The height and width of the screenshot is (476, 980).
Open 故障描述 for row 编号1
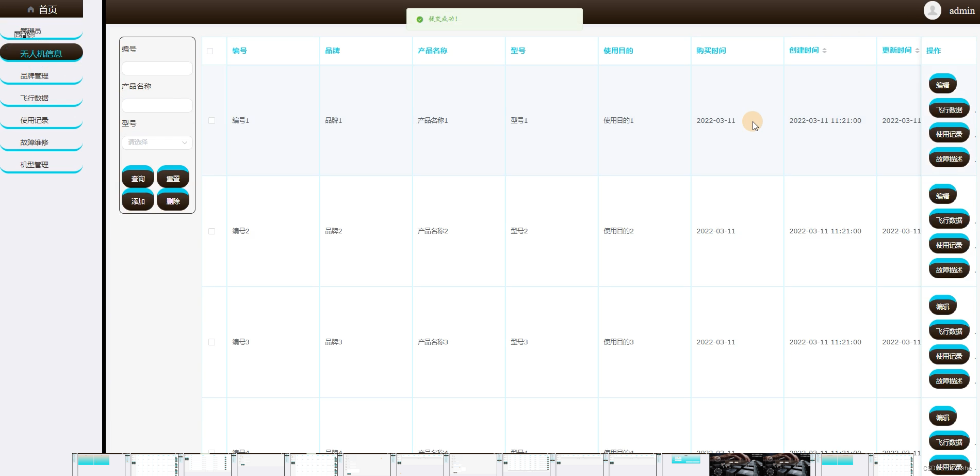(949, 158)
